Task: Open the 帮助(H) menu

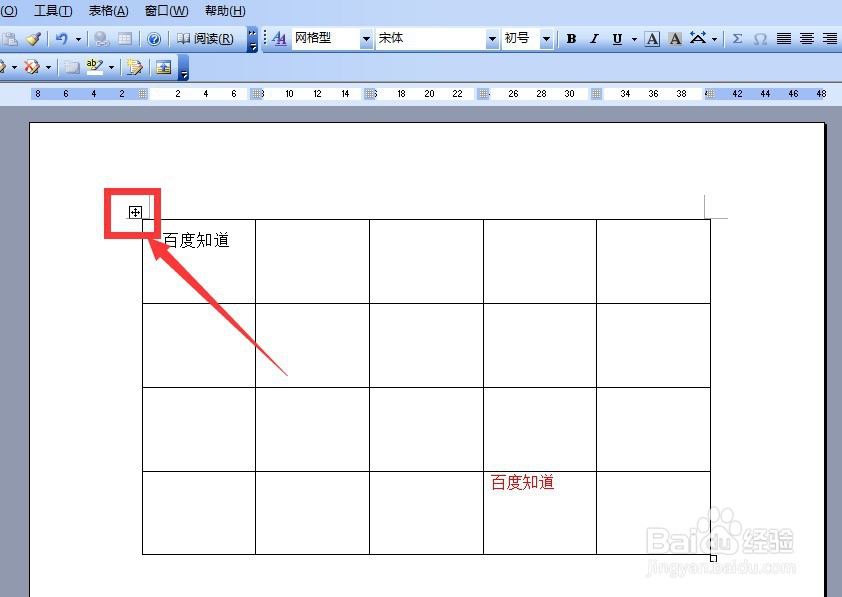Action: tap(225, 11)
